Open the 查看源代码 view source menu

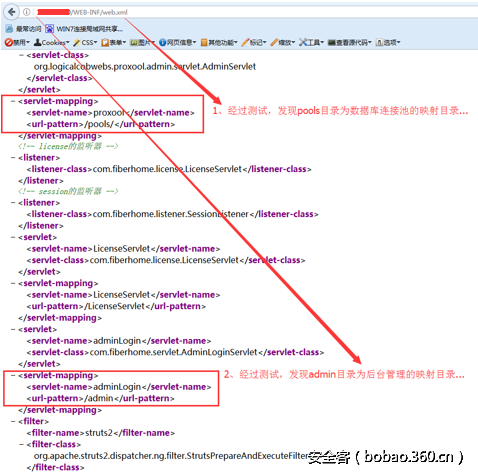coord(349,42)
